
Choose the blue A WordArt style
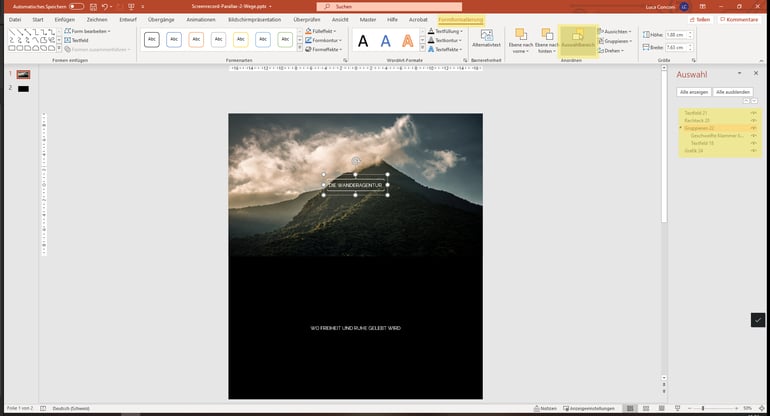pyautogui.click(x=385, y=41)
